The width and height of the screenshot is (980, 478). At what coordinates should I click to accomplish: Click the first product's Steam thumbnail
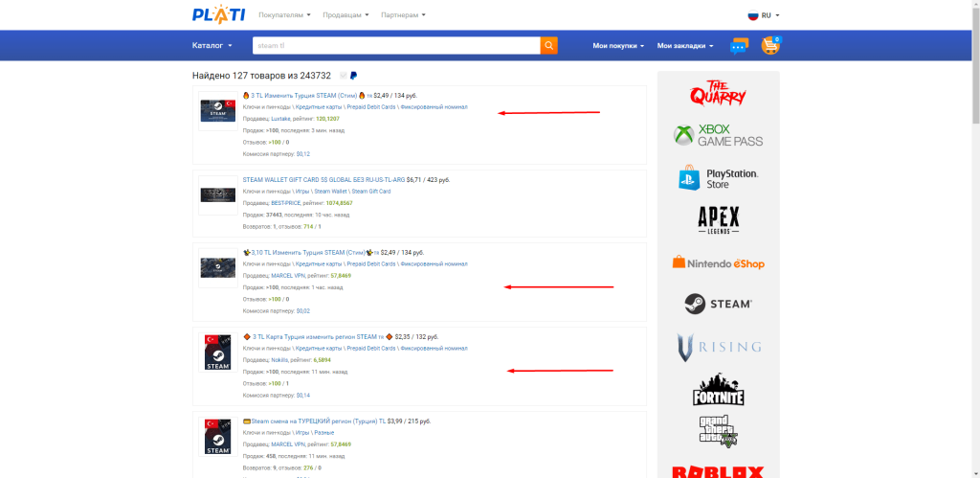point(218,111)
